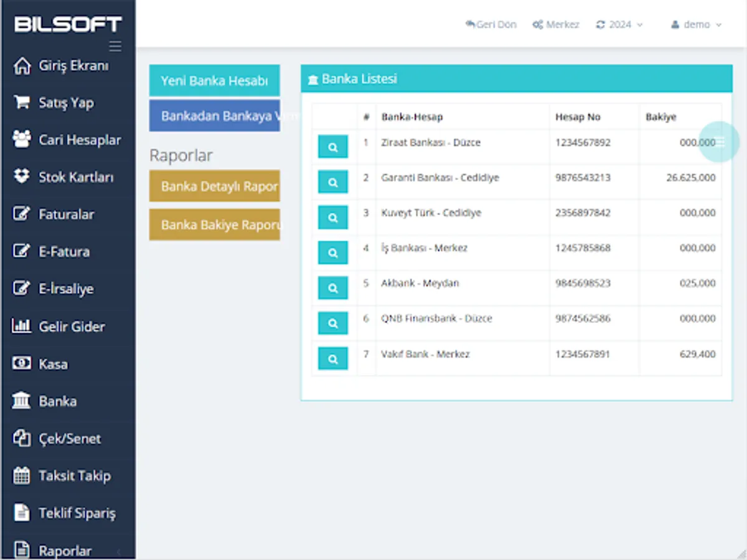This screenshot has width=747, height=560.
Task: Click the Yeni Banka Hesabı button
Action: click(x=214, y=80)
